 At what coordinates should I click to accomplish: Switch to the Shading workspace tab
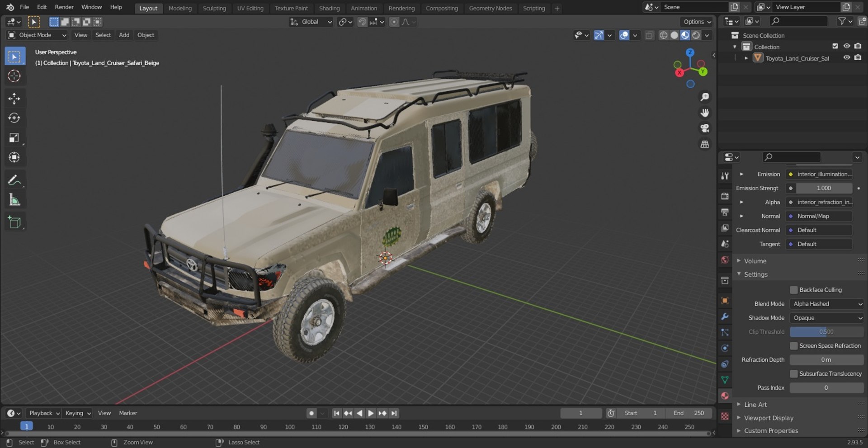coord(329,8)
